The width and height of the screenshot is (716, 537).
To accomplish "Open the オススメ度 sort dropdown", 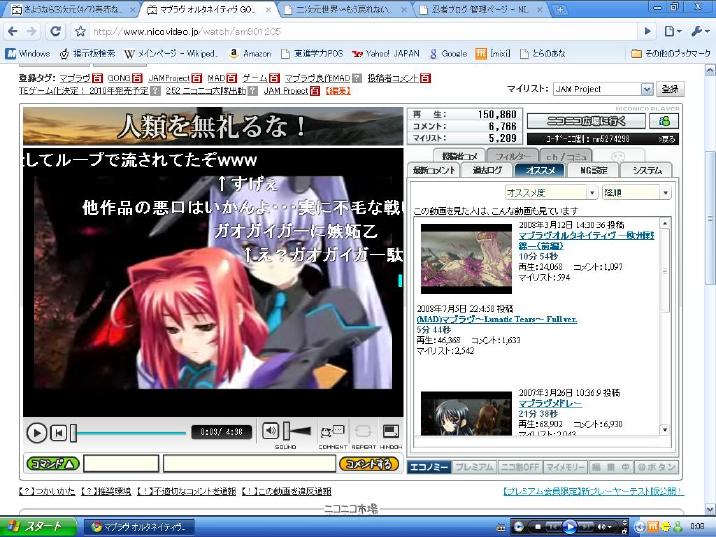I will click(551, 193).
